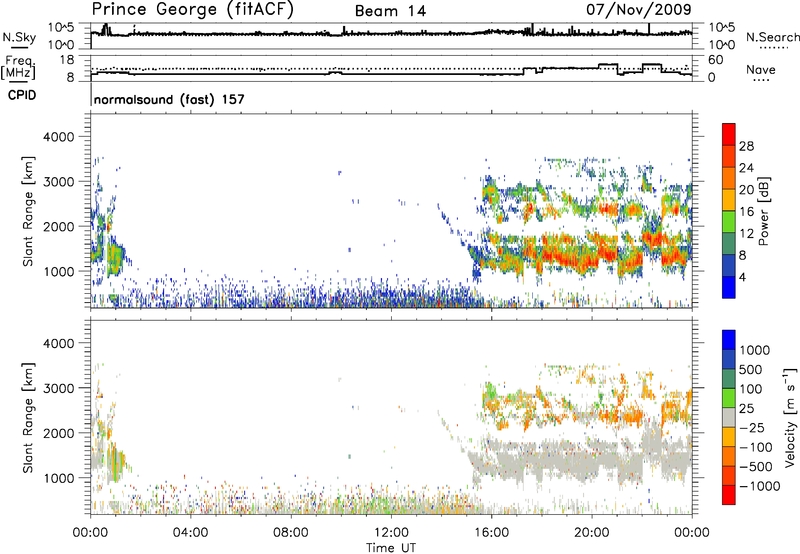The image size is (800, 554).
Task: Pick the light green segment of the power colorbar
Action: coord(729,221)
